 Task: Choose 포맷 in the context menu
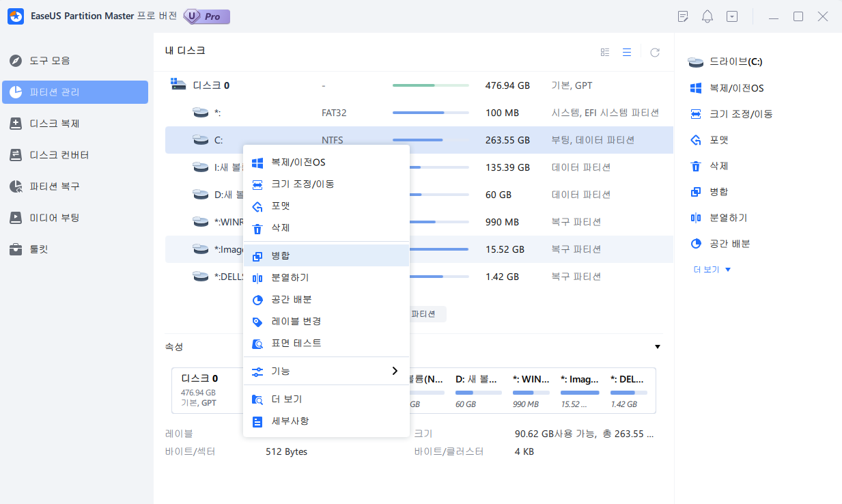click(326, 206)
